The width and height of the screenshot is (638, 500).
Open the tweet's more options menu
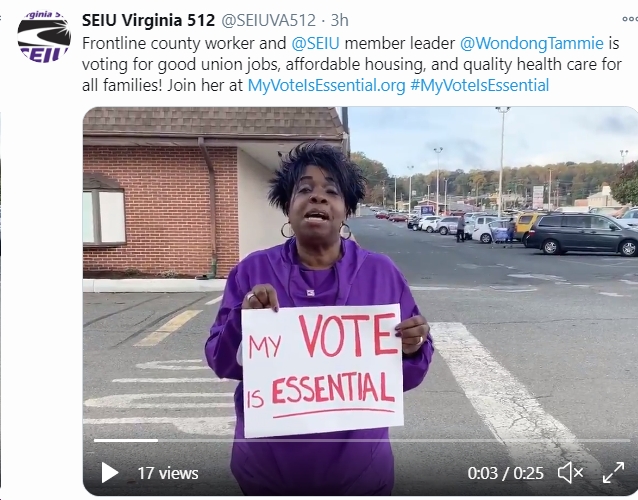point(630,19)
